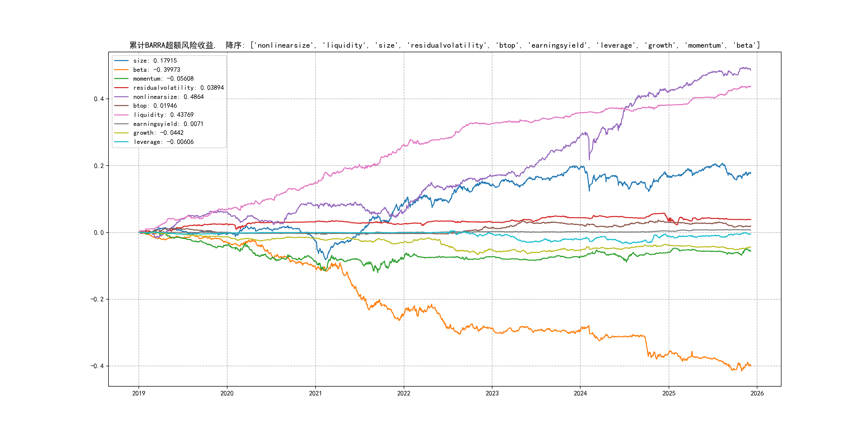Viewport: 868px width, 434px height.
Task: Click the 2019 x-axis tick label
Action: pyautogui.click(x=139, y=393)
